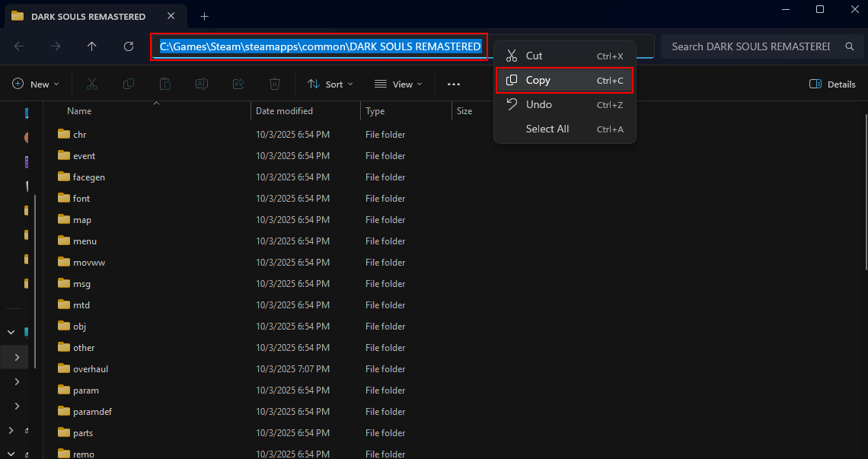Switch to DARK SOULS REMASTERED tab
The image size is (868, 459).
click(x=95, y=16)
